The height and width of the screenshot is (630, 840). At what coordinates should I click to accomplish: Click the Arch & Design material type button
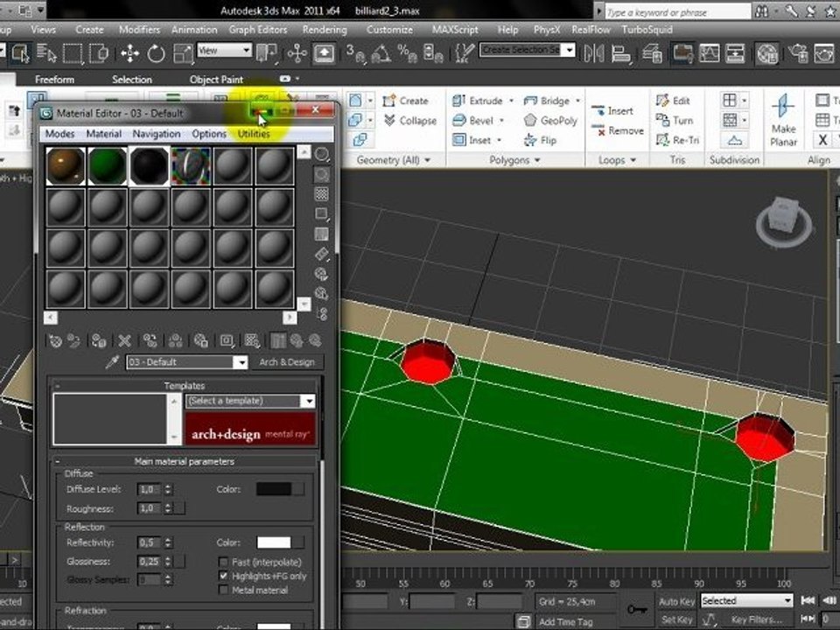(287, 362)
